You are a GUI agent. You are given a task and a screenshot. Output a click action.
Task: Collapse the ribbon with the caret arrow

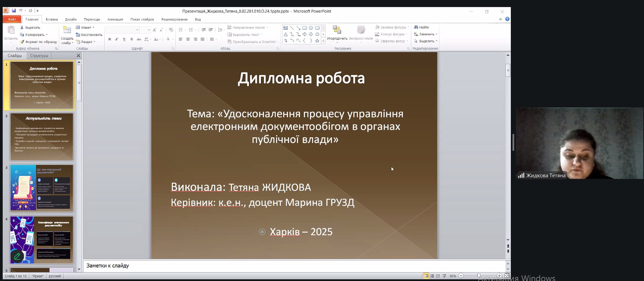point(500,19)
